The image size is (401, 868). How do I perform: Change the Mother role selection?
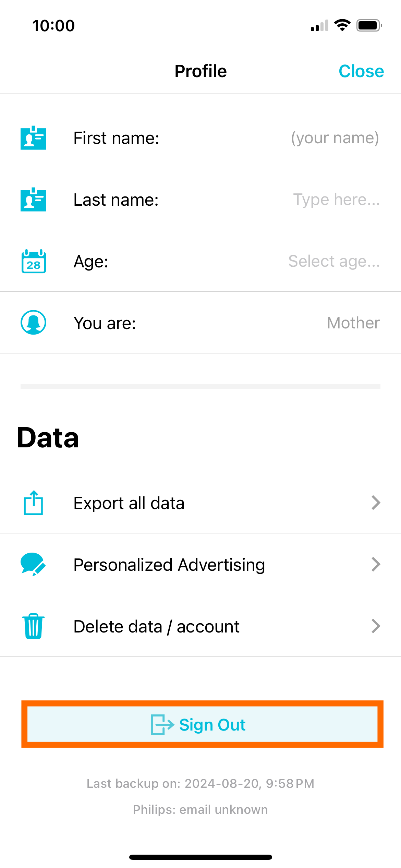click(x=353, y=323)
